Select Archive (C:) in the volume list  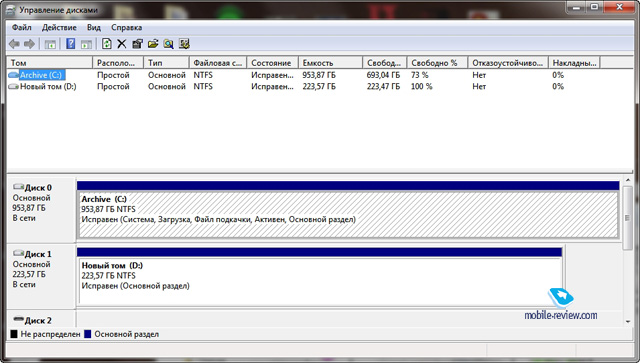point(42,75)
